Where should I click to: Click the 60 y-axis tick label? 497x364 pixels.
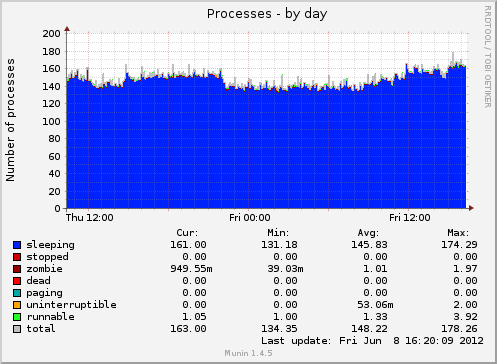[54, 156]
